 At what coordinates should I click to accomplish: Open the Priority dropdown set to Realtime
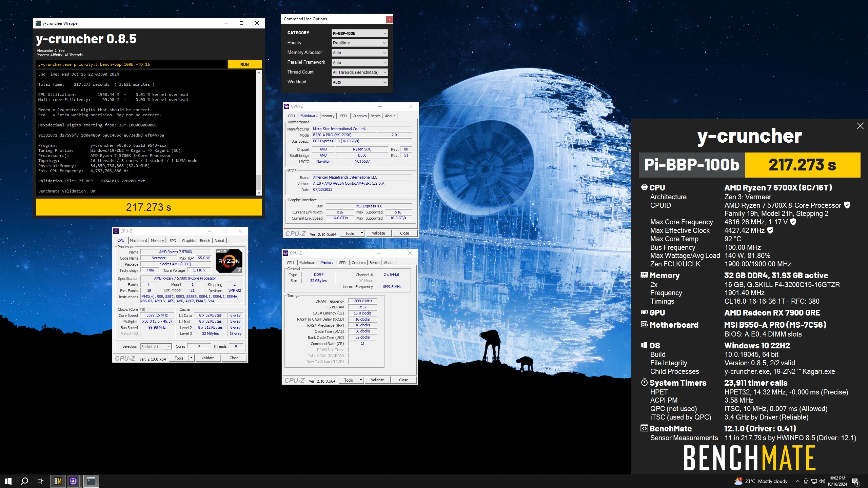click(359, 43)
